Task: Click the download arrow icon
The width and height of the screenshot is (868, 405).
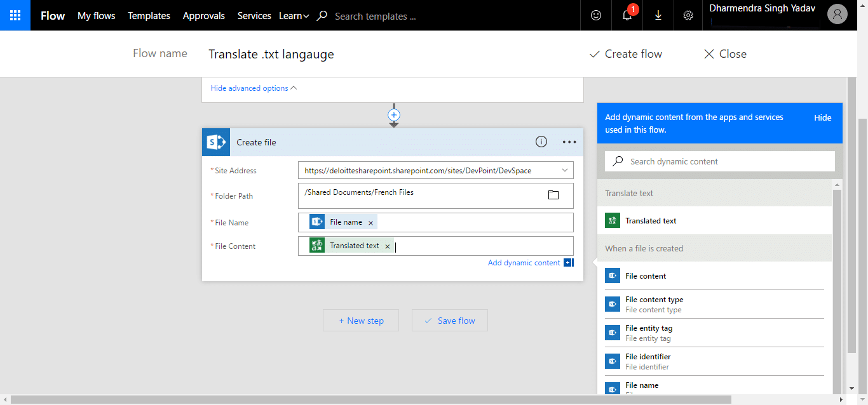Action: coord(658,16)
